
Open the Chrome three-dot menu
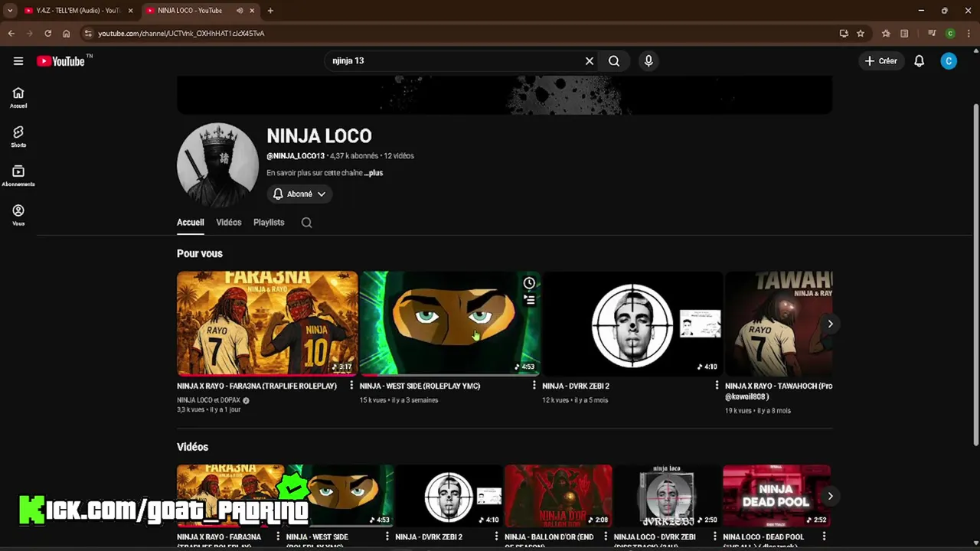click(x=969, y=34)
